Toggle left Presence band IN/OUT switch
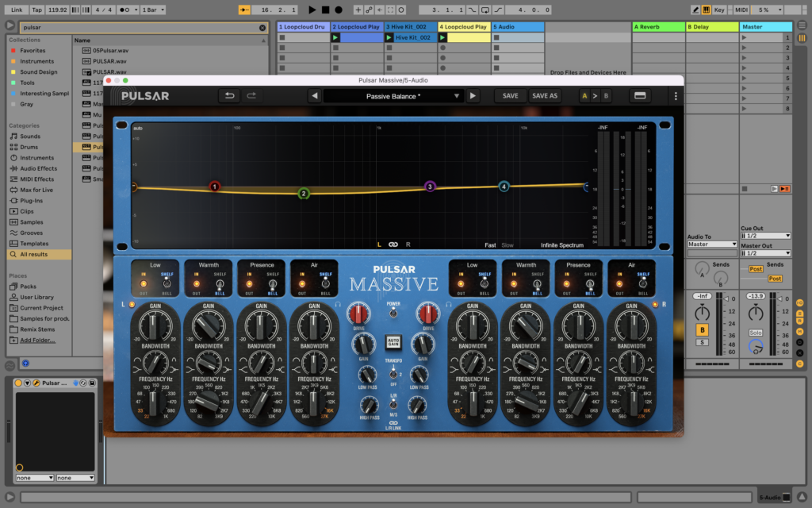This screenshot has height=508, width=812. tap(249, 283)
